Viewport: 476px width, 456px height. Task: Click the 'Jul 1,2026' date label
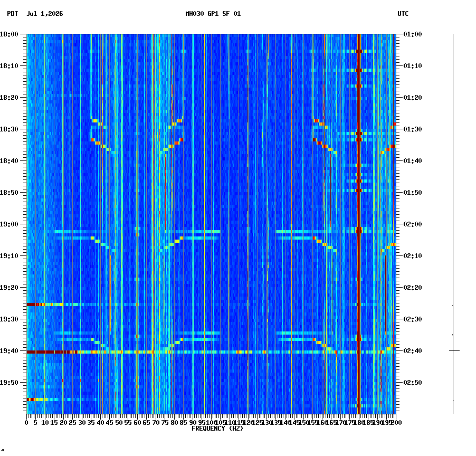(45, 14)
